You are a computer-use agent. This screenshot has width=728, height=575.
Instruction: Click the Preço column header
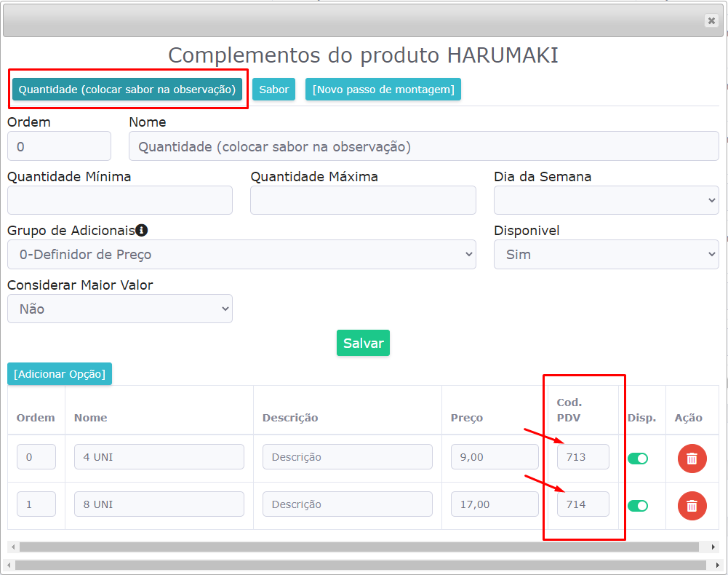click(467, 418)
